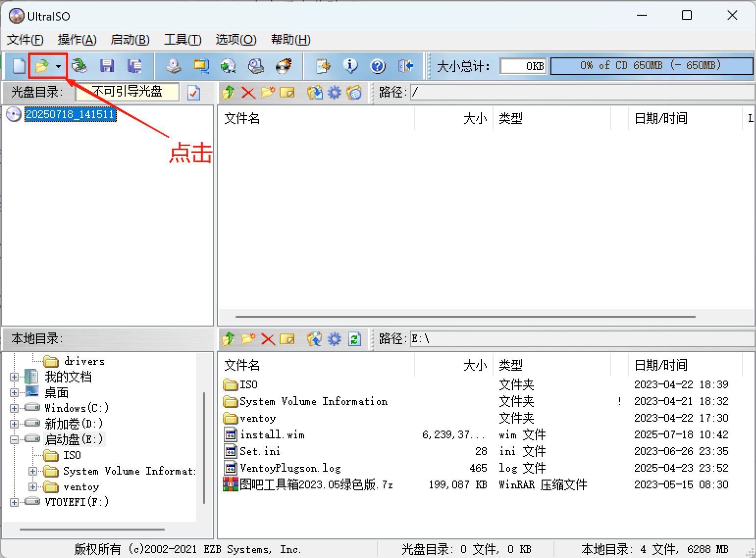Open the 工具(T) menu
756x558 pixels.
click(182, 39)
